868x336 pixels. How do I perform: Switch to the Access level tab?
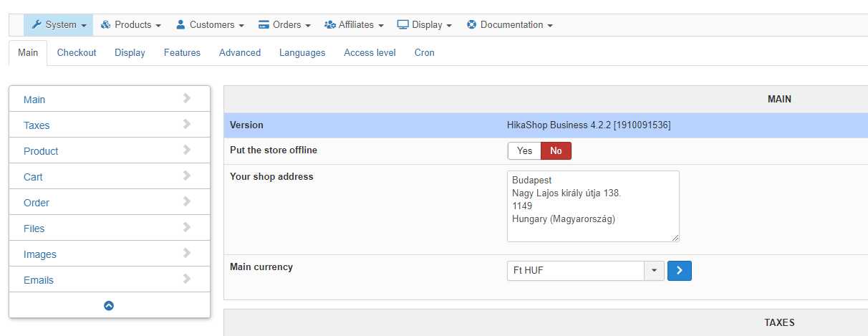(x=370, y=52)
